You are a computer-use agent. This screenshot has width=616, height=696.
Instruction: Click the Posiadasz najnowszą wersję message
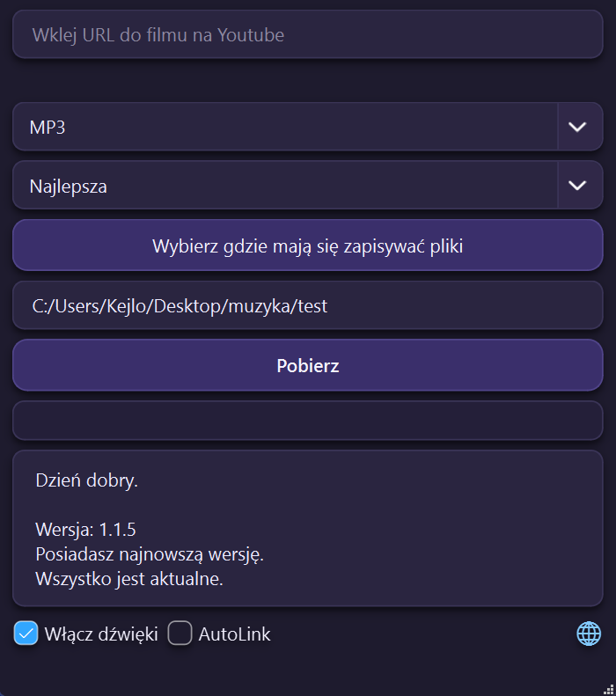click(x=150, y=555)
